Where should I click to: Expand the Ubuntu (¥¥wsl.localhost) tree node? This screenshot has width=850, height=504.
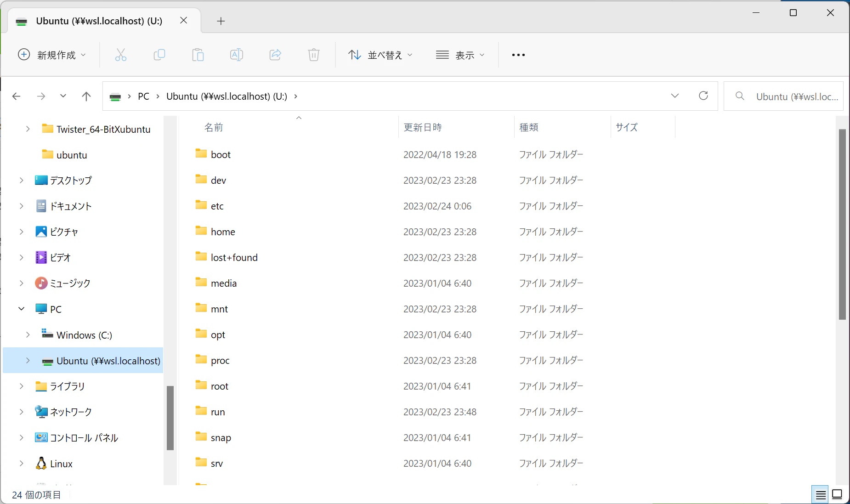click(28, 361)
